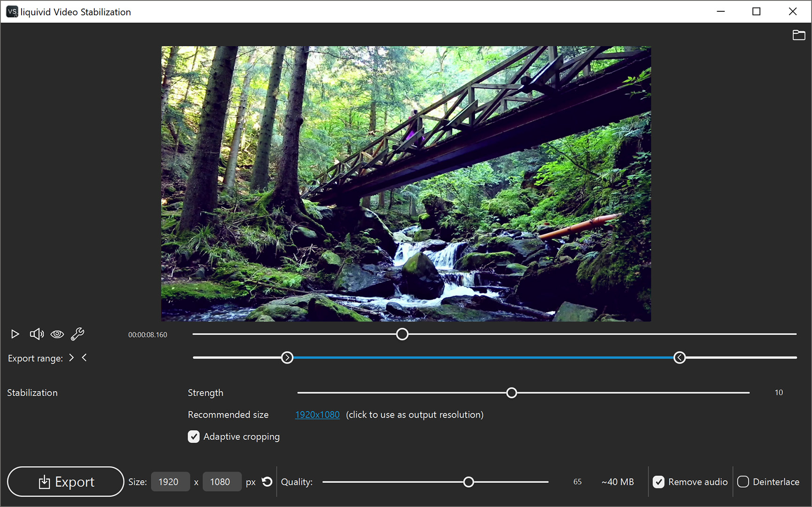Reset output size with circular arrow icon

(x=267, y=482)
